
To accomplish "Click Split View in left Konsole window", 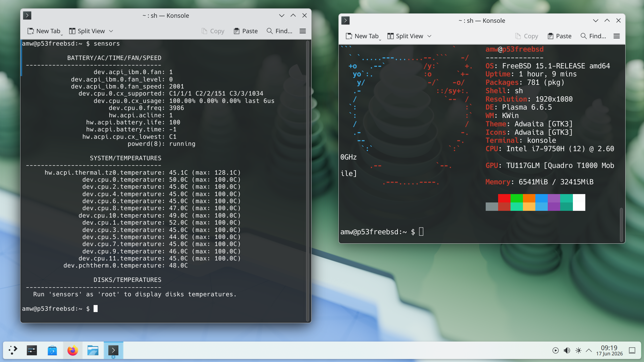I will click(87, 31).
